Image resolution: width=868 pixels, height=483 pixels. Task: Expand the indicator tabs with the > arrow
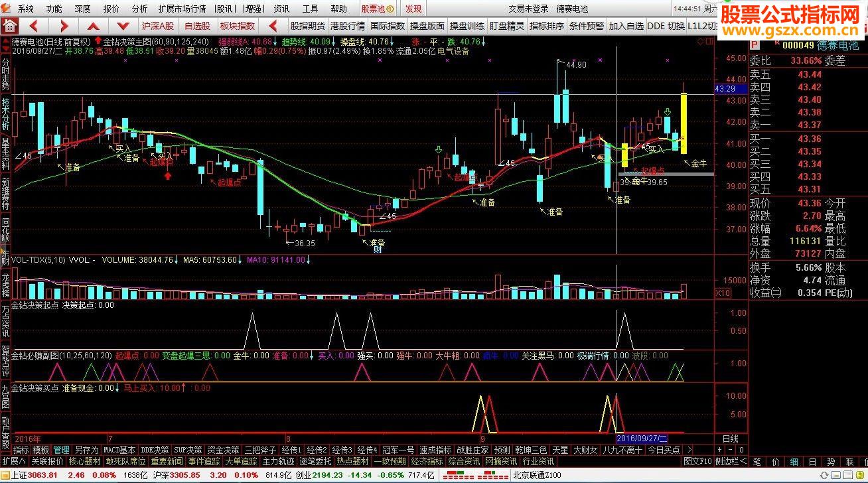point(690,450)
